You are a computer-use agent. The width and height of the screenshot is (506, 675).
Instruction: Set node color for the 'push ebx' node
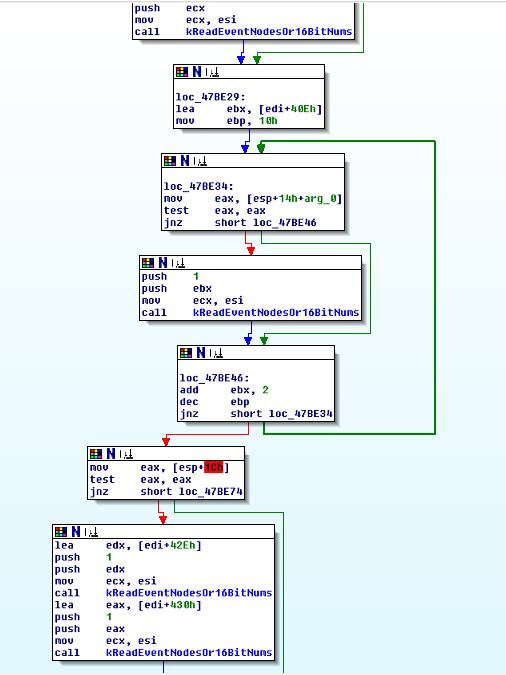click(148, 263)
